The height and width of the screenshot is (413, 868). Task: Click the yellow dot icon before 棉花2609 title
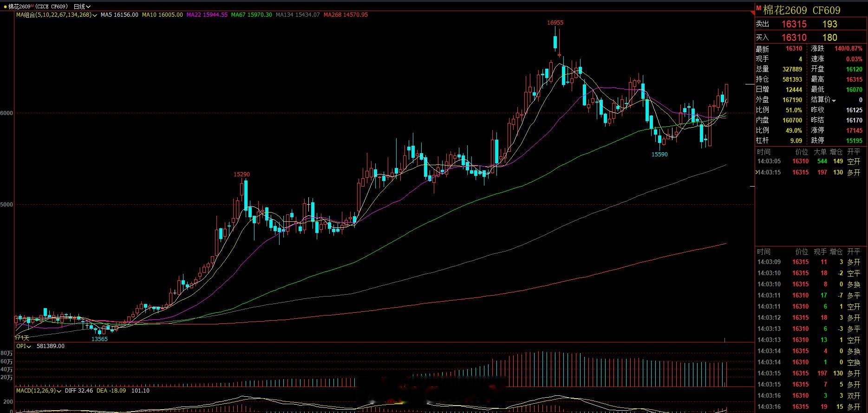[5, 6]
